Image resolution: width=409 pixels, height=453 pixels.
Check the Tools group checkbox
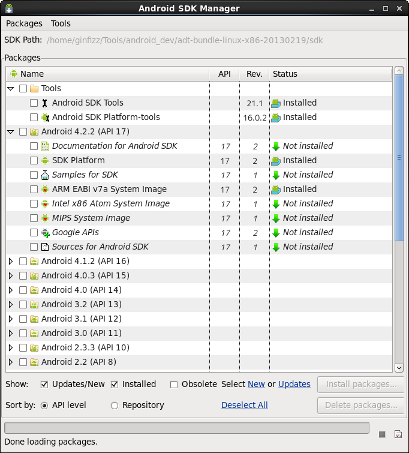pos(23,89)
